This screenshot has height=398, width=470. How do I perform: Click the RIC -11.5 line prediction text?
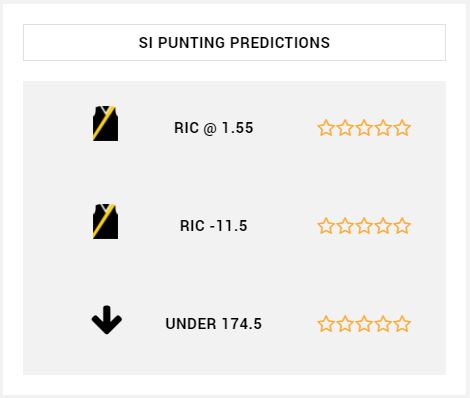click(214, 226)
